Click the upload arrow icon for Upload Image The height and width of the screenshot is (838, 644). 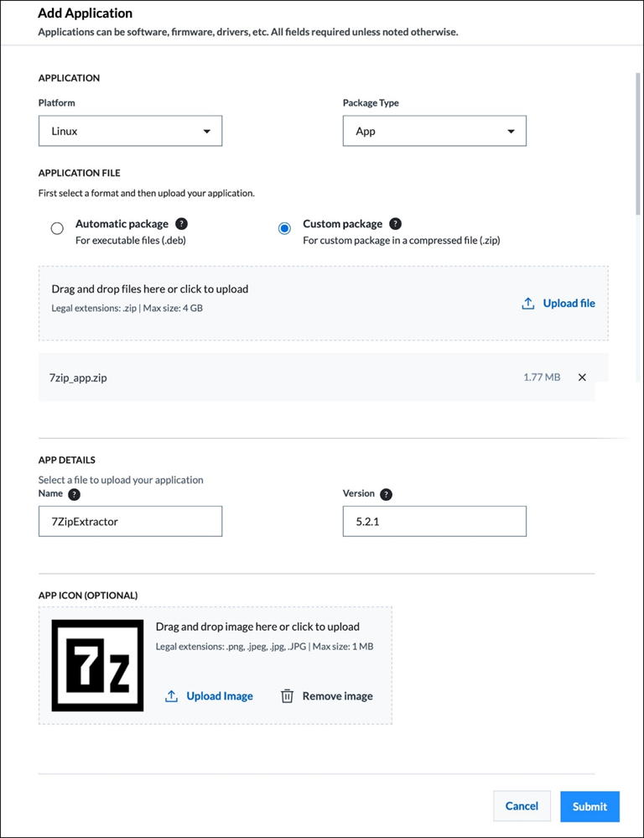pyautogui.click(x=171, y=696)
